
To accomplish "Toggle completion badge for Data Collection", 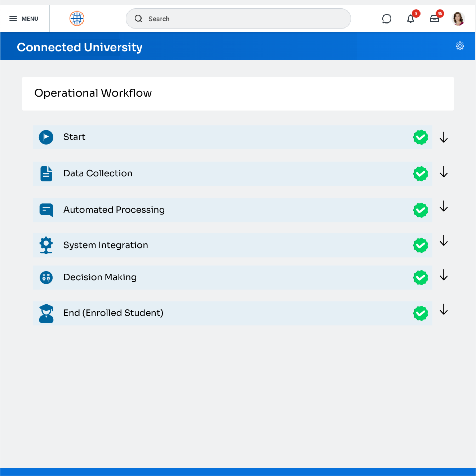I will [x=421, y=173].
